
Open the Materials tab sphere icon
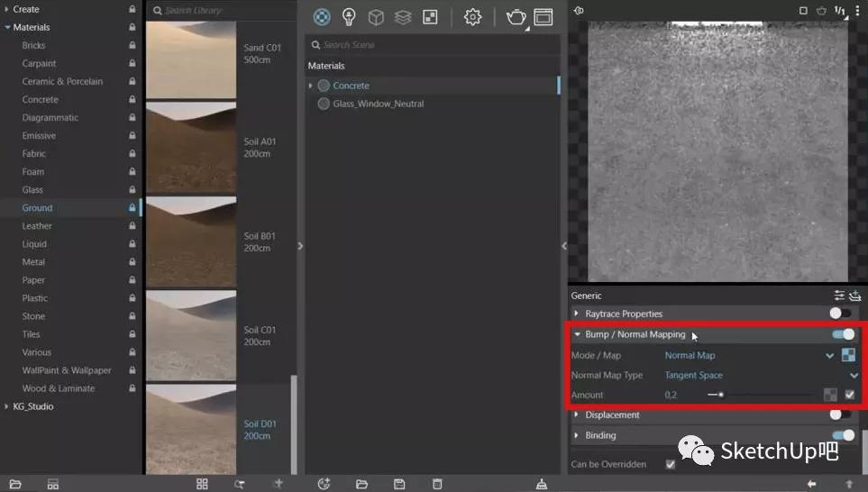point(322,17)
